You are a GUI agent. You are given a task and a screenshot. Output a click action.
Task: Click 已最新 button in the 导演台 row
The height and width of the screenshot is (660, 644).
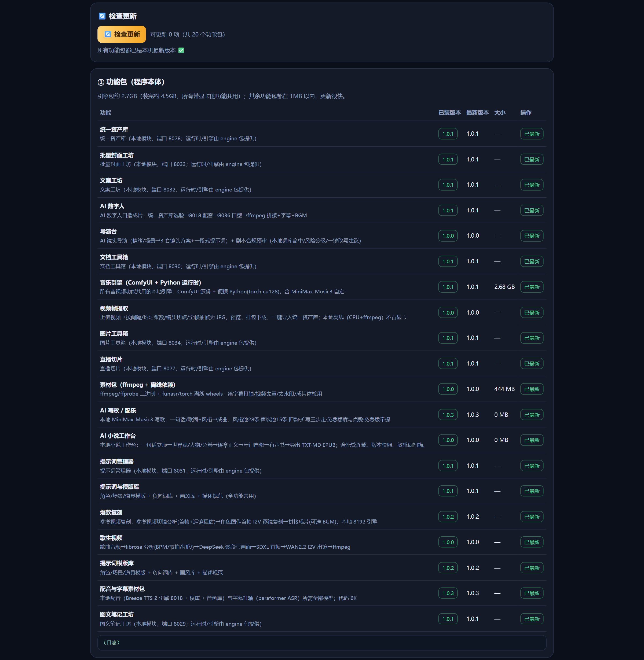click(531, 236)
